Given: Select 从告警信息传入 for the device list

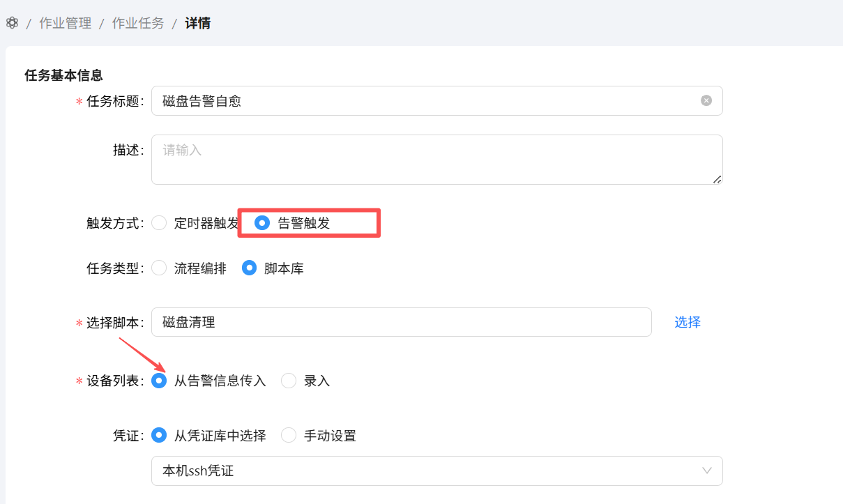Looking at the screenshot, I should (160, 381).
